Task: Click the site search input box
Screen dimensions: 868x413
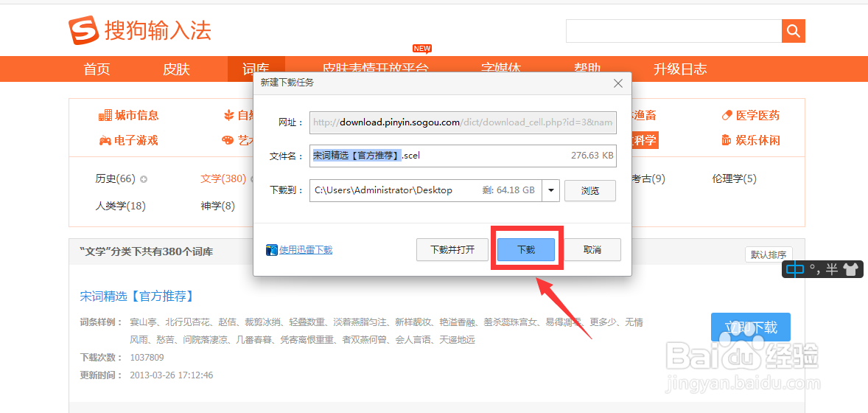Action: point(673,30)
